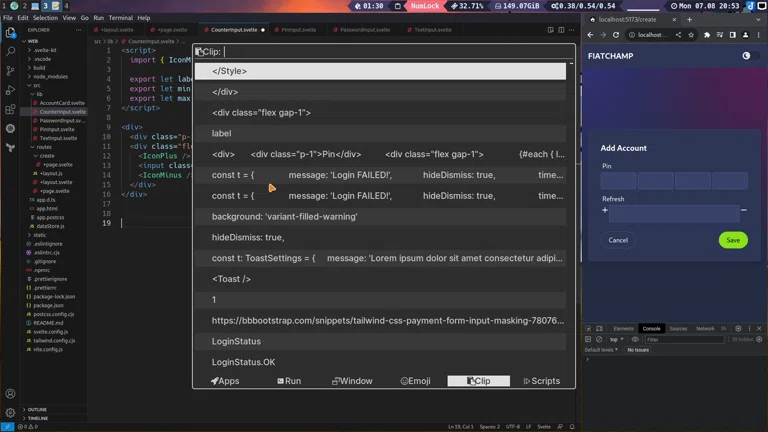Click the plus icon beside Refresh input

pyautogui.click(x=605, y=211)
